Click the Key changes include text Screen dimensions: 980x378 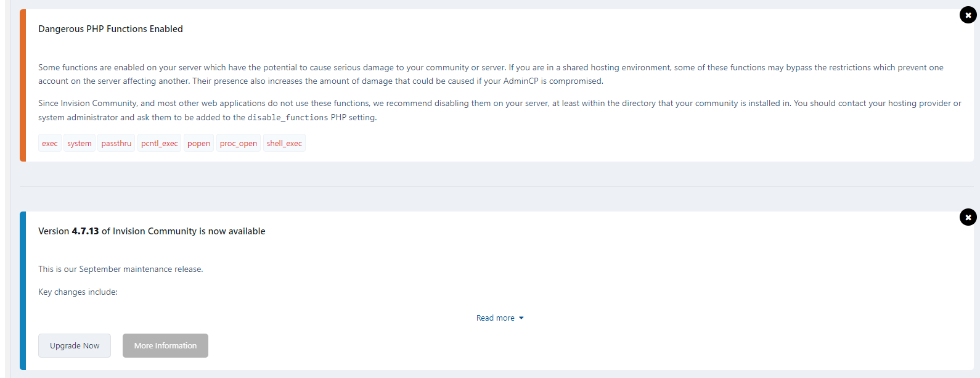(78, 292)
